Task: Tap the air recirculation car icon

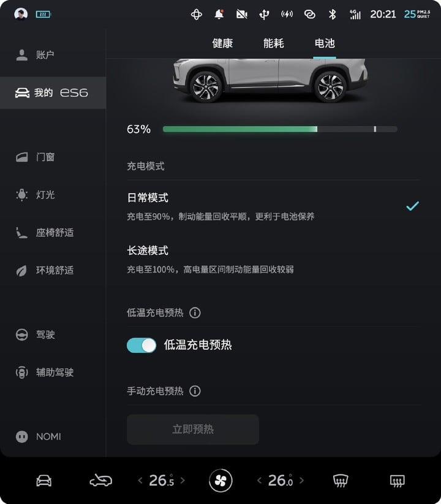Action: tap(100, 481)
